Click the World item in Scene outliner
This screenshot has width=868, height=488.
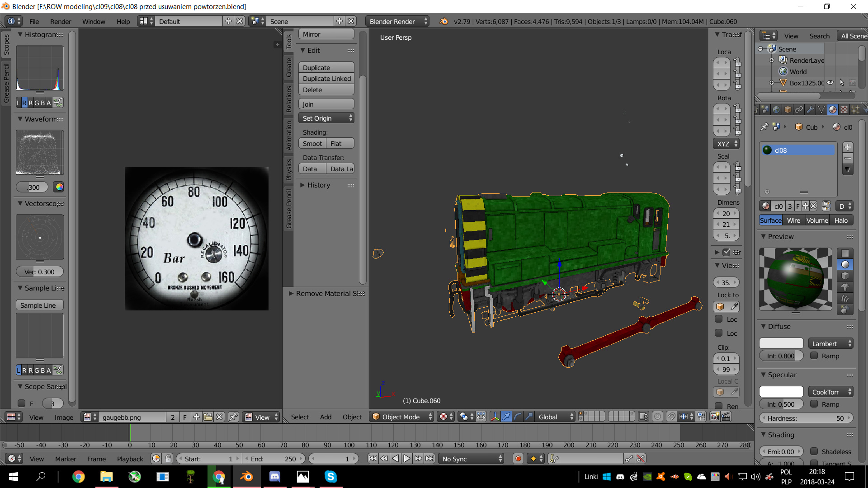point(797,71)
